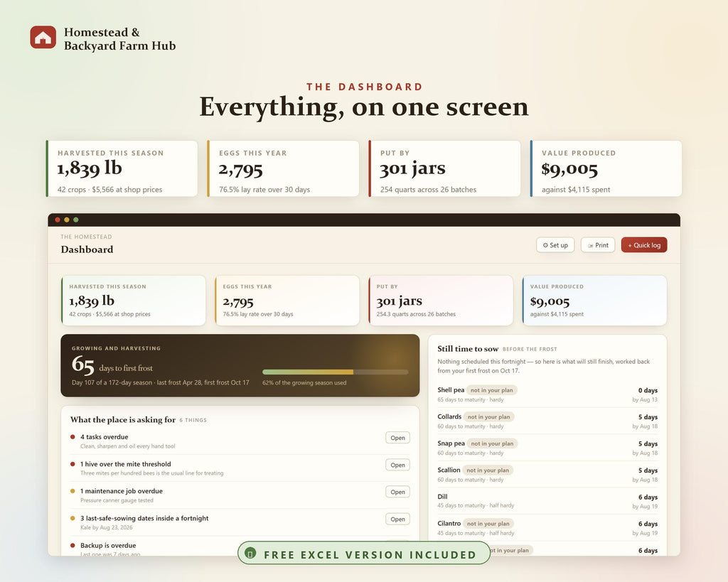Click the red house logo icon
Viewport: 728px width, 582px height.
[43, 37]
